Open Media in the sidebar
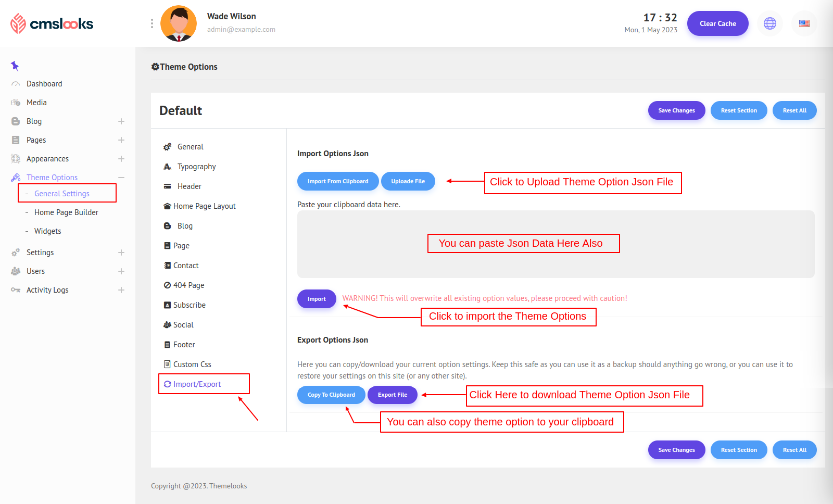833x504 pixels. click(x=36, y=103)
